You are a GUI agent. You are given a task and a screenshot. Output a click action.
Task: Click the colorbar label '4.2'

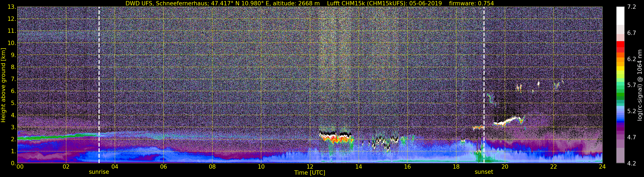point(632,163)
